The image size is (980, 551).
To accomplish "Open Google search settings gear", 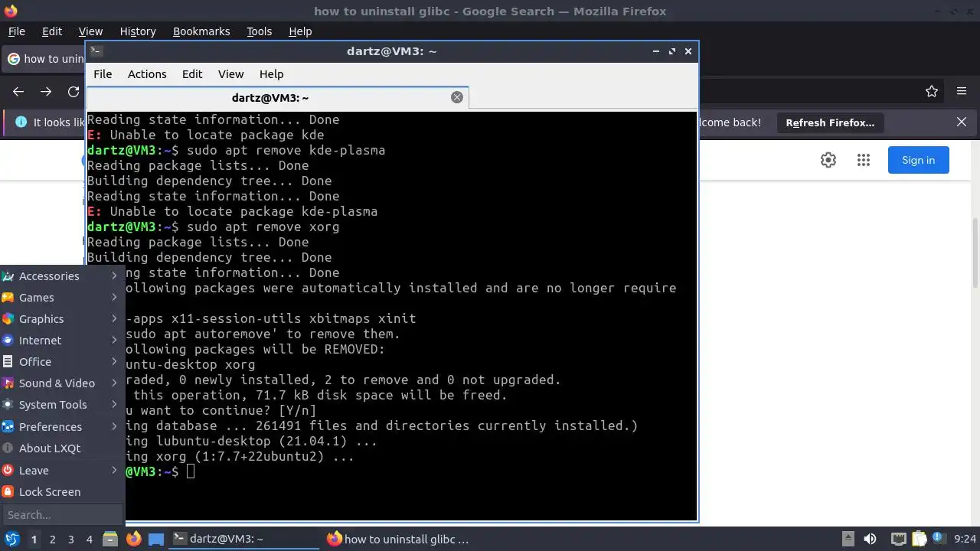I will 828,160.
